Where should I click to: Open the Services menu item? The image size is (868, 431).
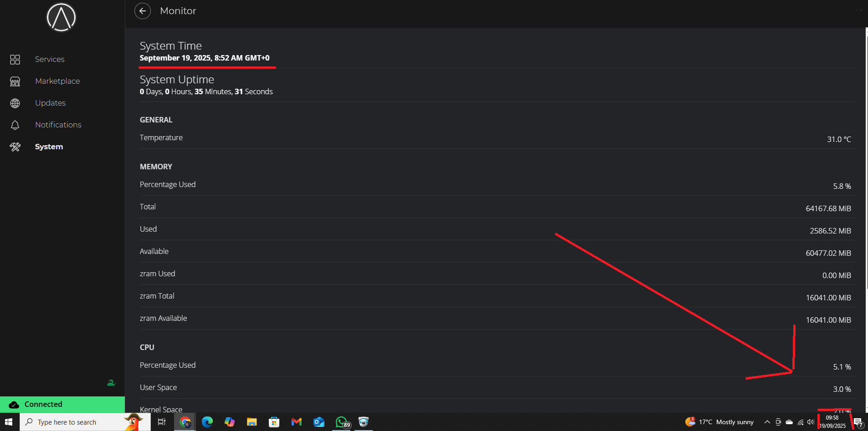pyautogui.click(x=50, y=60)
